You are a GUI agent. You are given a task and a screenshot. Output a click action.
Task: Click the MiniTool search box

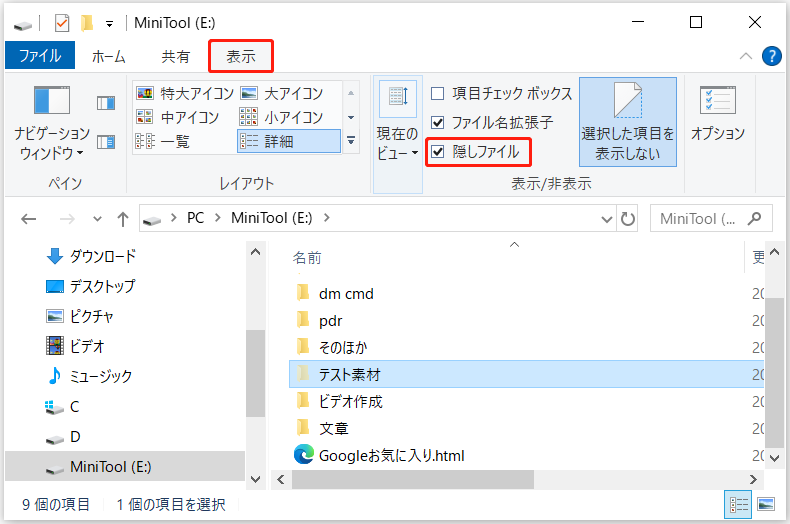(x=711, y=218)
